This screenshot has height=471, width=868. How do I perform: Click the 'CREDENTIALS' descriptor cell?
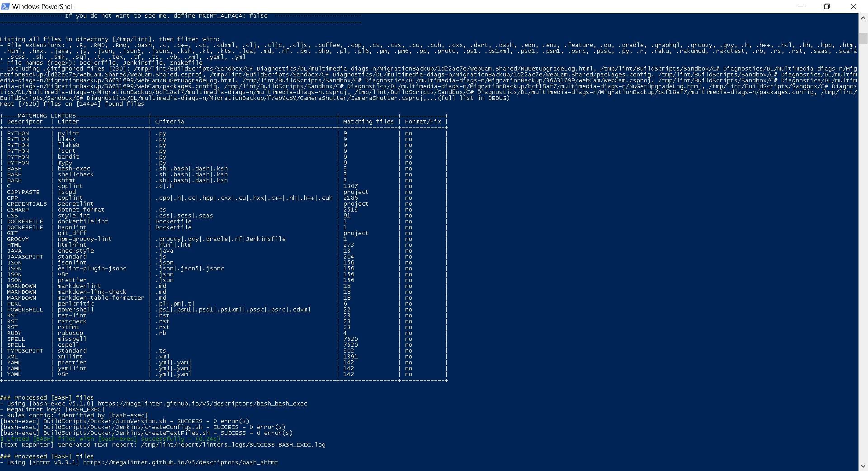pos(27,204)
